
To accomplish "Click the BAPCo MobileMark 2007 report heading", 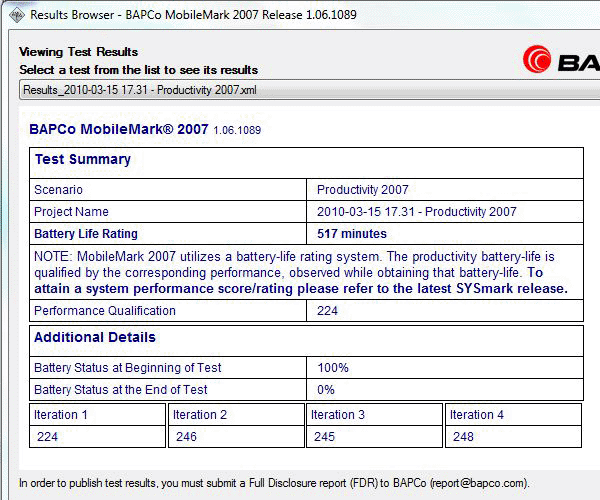I will 119,129.
